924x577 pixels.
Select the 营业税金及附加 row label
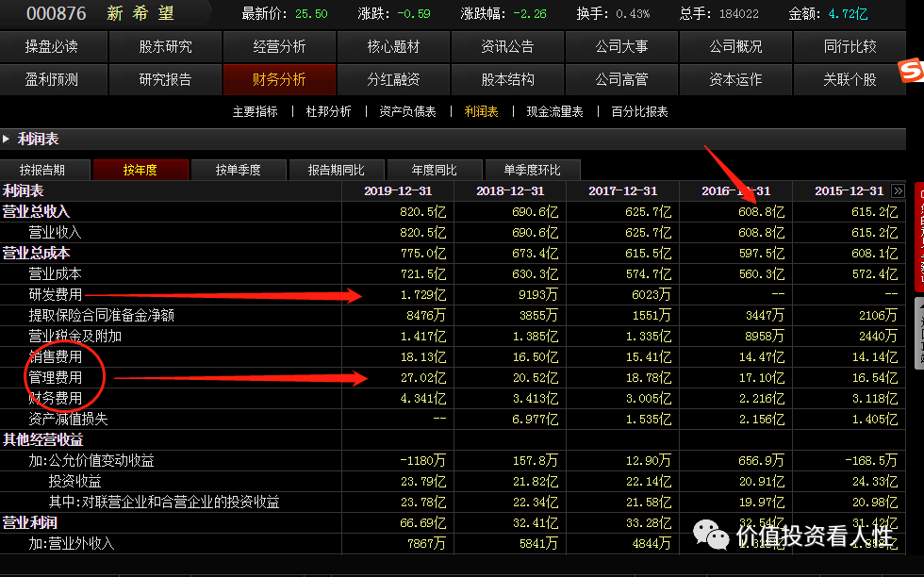pos(74,336)
